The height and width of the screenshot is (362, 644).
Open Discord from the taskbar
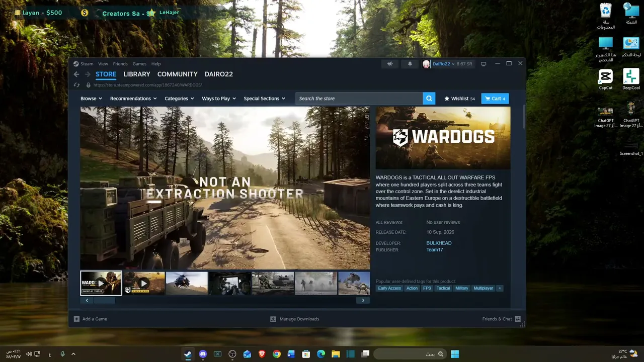[203, 354]
